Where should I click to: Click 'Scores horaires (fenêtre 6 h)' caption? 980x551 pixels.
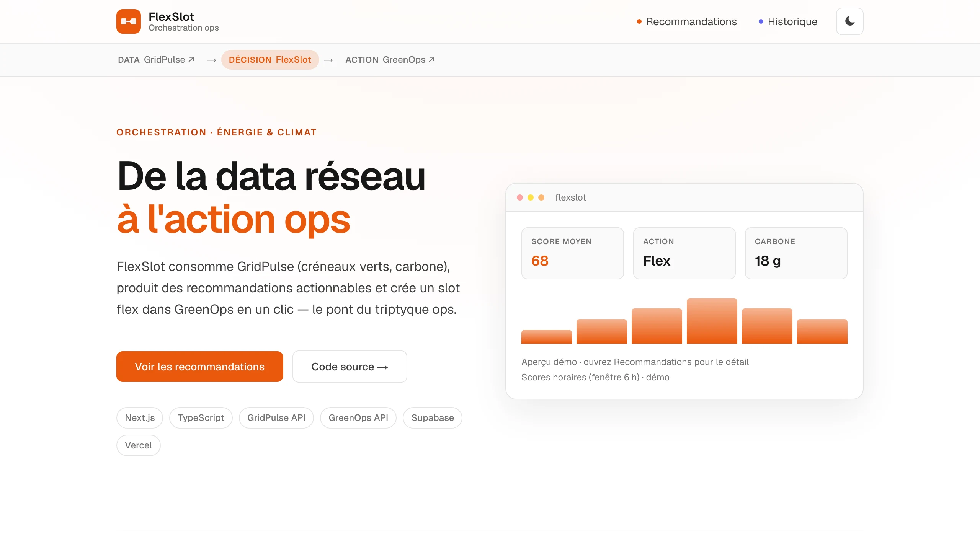tap(595, 377)
